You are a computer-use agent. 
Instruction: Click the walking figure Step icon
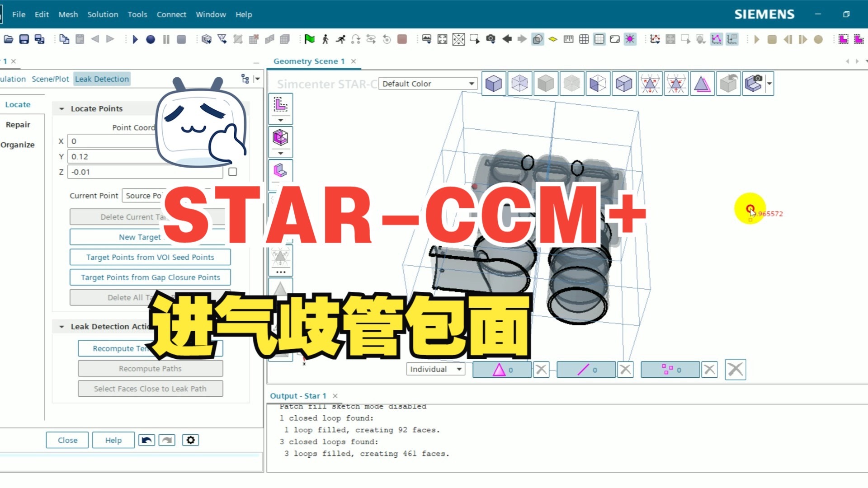click(x=325, y=39)
